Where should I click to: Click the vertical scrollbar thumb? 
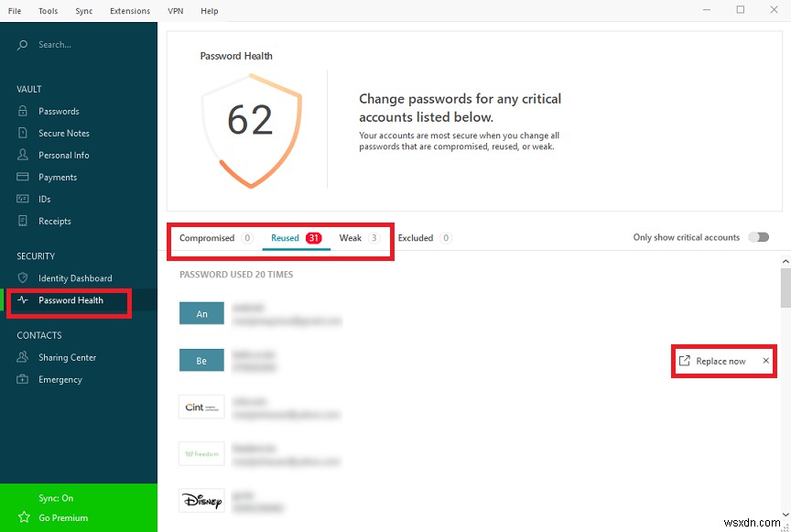tap(786, 288)
